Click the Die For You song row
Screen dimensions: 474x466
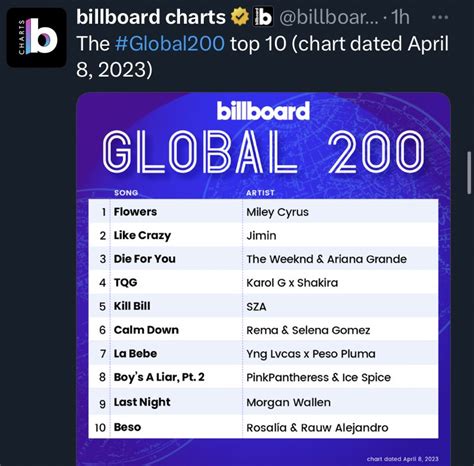click(x=263, y=259)
